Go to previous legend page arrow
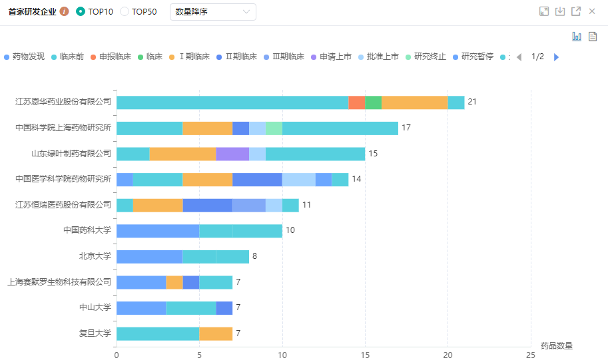Viewport: 608px width, 364px height. coord(519,57)
